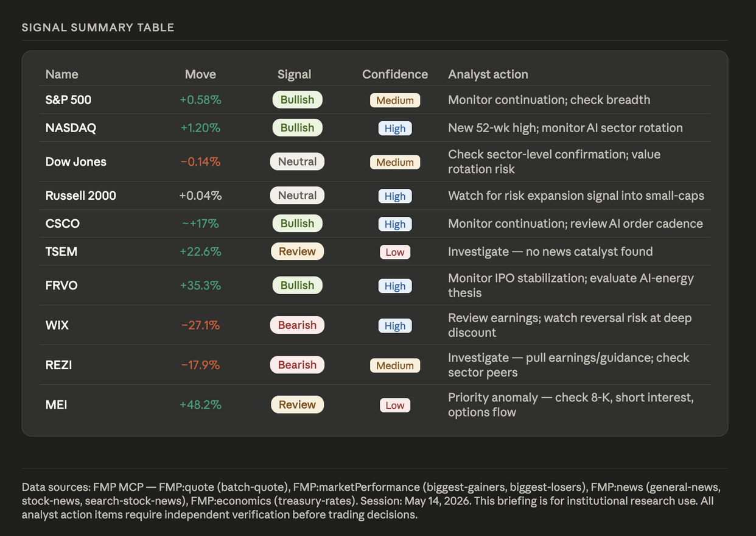Click the Medium confidence tag for REZI
The width and height of the screenshot is (756, 536).
click(x=394, y=365)
